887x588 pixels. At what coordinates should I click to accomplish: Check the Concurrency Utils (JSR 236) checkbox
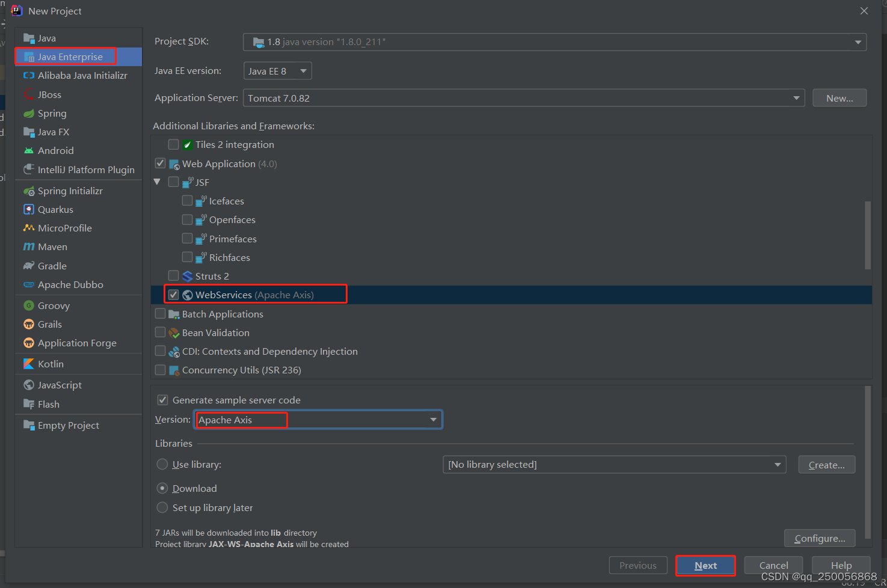pyautogui.click(x=160, y=370)
